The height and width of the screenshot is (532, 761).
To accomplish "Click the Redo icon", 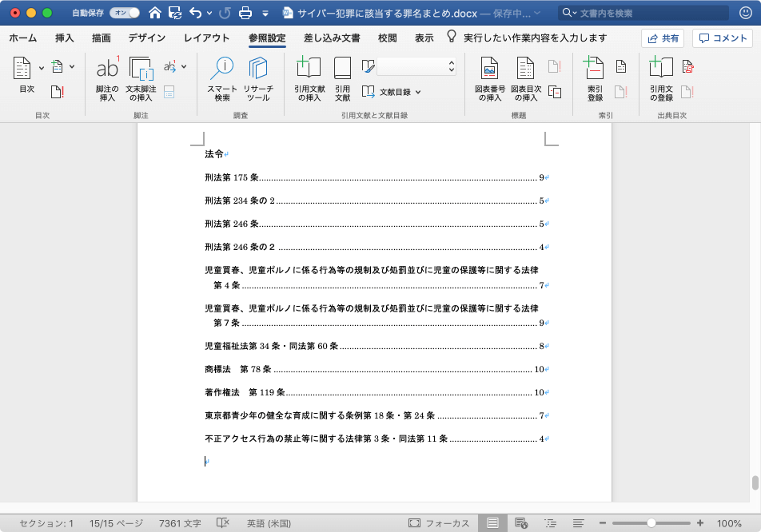I will click(x=225, y=13).
